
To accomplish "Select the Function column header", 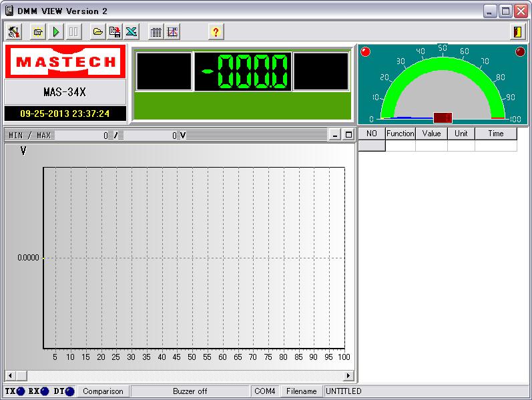I will pyautogui.click(x=401, y=134).
